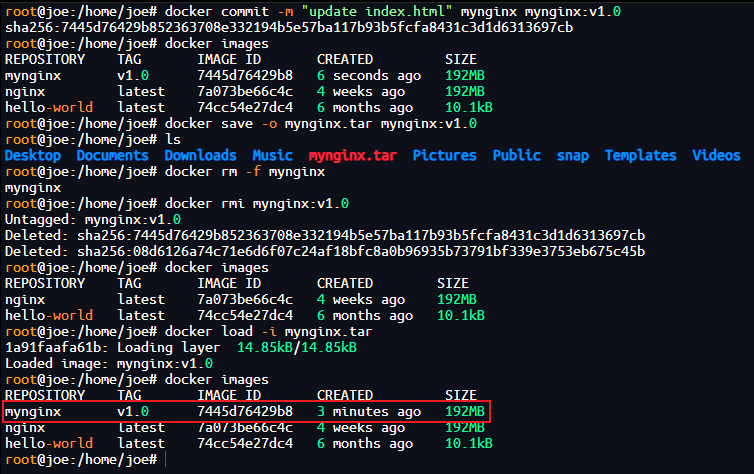Click the Music directory name
Screen dimensions: 754x474
point(272,155)
